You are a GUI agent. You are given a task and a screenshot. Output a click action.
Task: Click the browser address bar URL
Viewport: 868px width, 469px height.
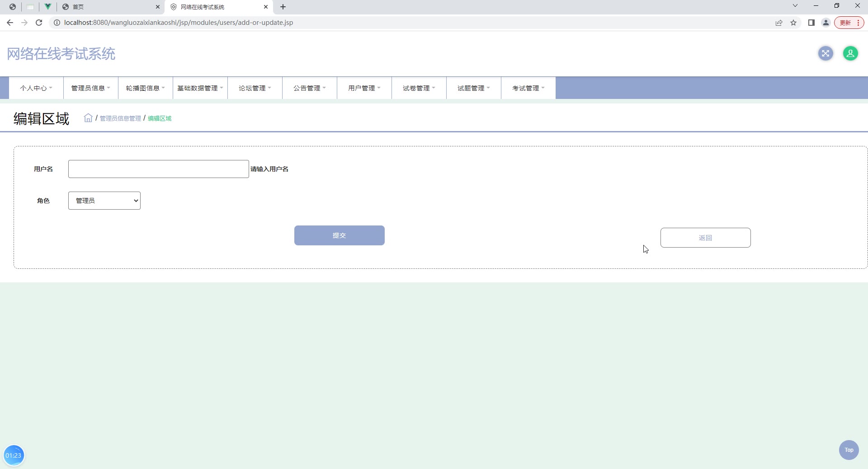[179, 23]
